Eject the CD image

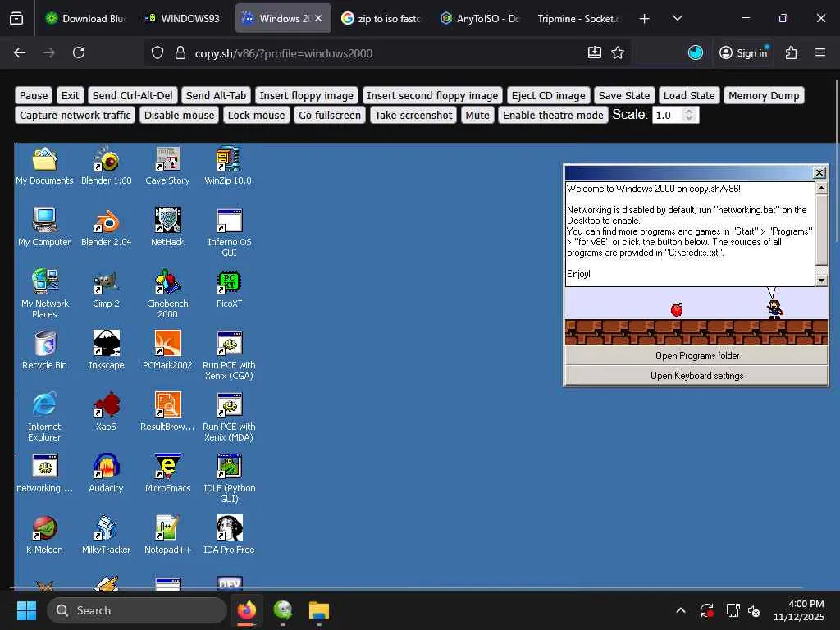pos(548,95)
